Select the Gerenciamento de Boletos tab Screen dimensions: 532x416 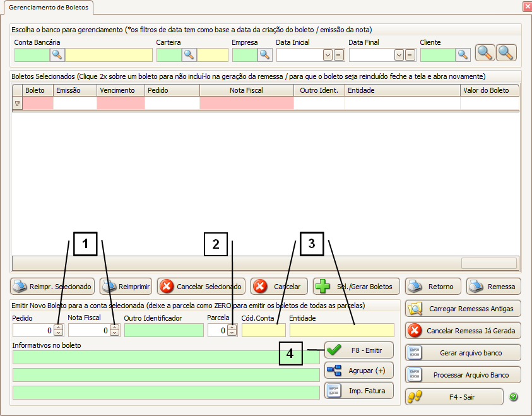pos(49,8)
